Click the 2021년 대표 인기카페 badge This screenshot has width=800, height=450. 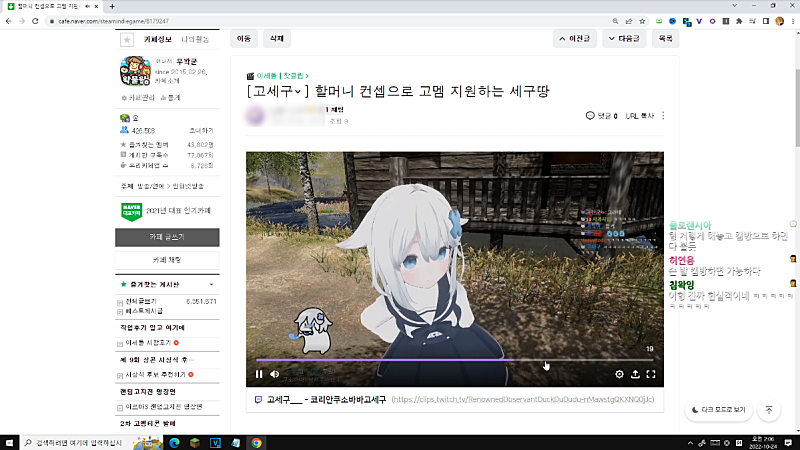(166, 211)
